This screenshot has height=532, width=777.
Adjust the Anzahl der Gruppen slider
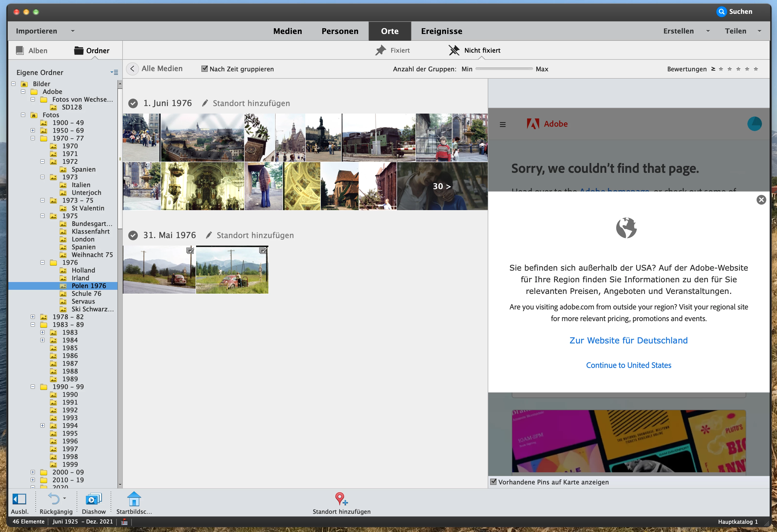point(504,69)
